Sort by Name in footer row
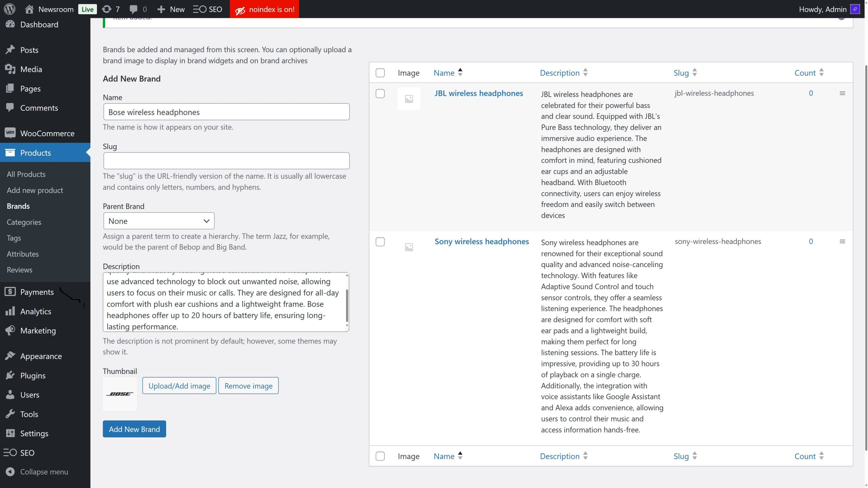The width and height of the screenshot is (868, 488). (x=448, y=456)
